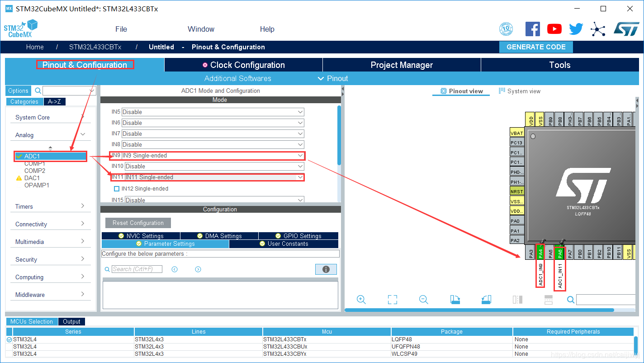The image size is (644, 363).
Task: Fit the chip view to screen
Action: [392, 300]
